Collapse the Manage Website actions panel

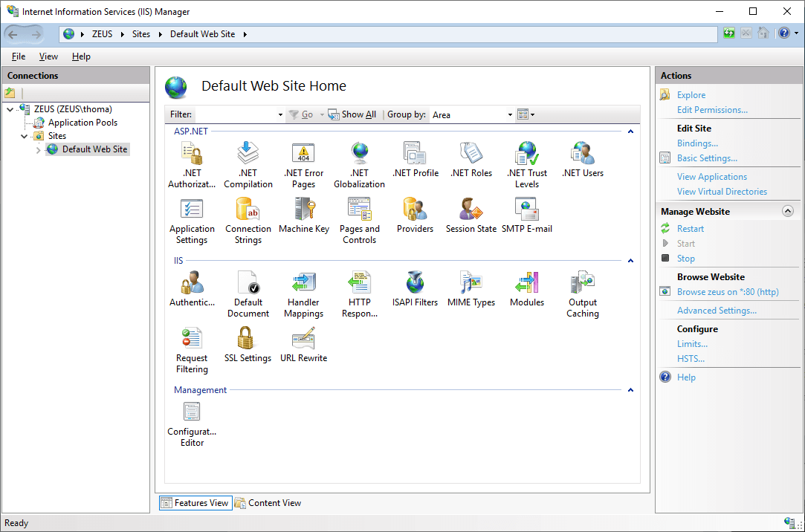pyautogui.click(x=788, y=211)
